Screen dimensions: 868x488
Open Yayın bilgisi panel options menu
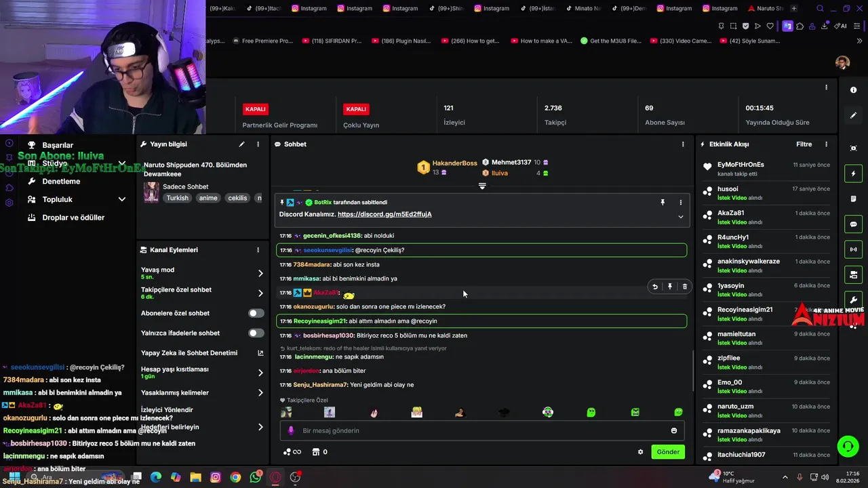258,144
